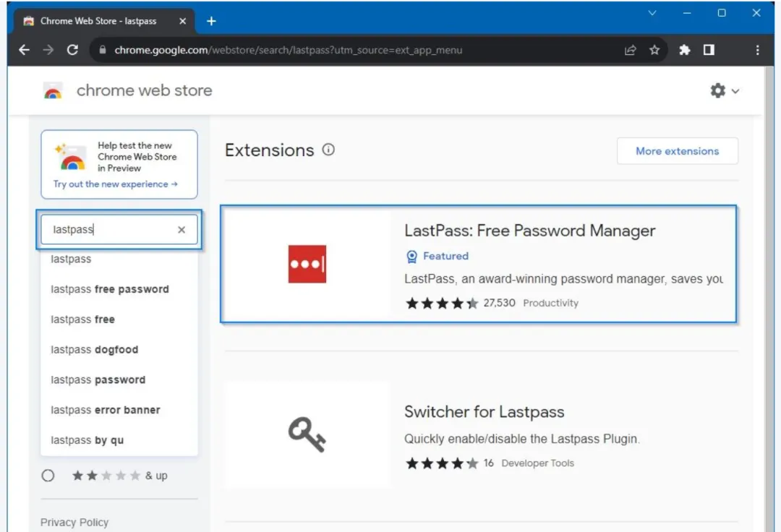Click the Featured badge icon
Image resolution: width=781 pixels, height=532 pixels.
click(411, 257)
